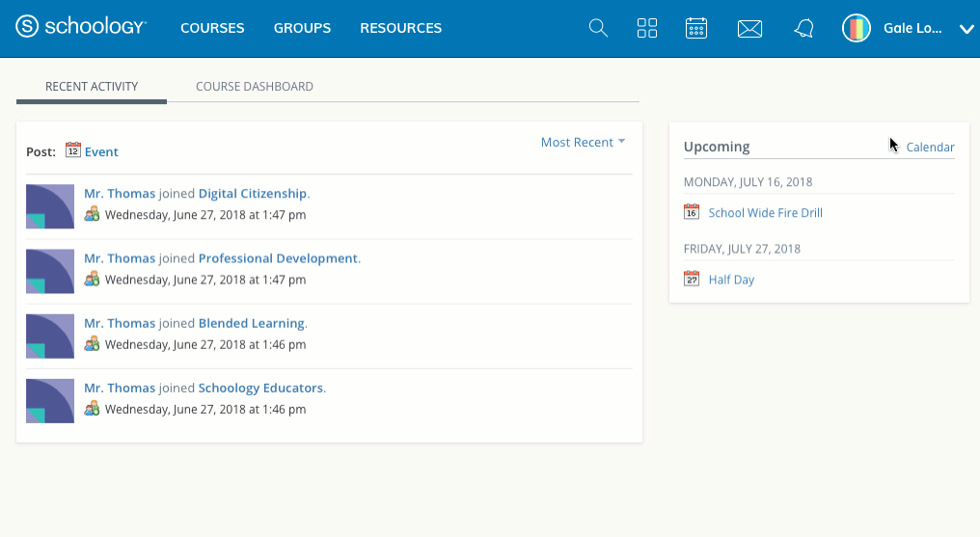Switch to the Course Dashboard tab
This screenshot has width=980, height=537.
[x=254, y=87]
